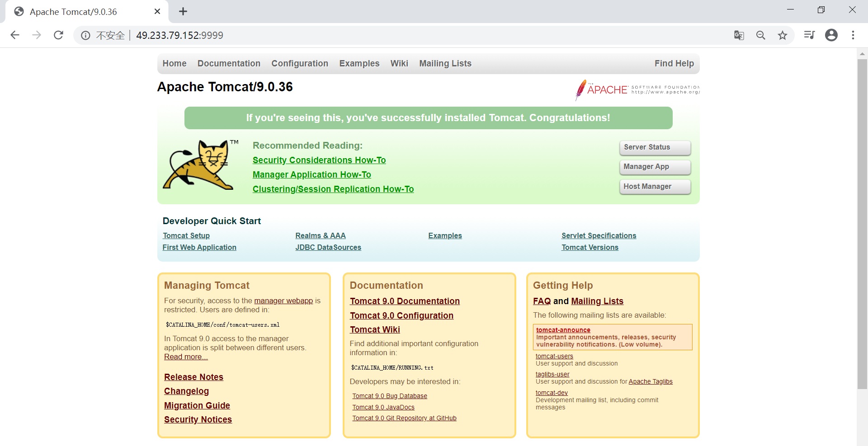
Task: Select Configuration in navigation bar
Action: [300, 64]
